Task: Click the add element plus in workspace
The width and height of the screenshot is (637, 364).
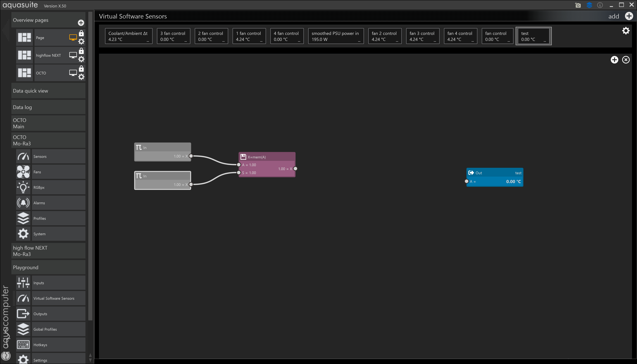Action: [614, 60]
